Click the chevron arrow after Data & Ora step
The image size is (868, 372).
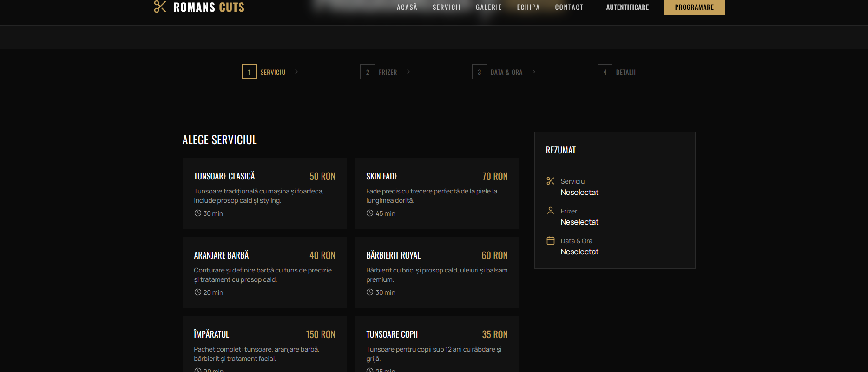[x=534, y=72]
